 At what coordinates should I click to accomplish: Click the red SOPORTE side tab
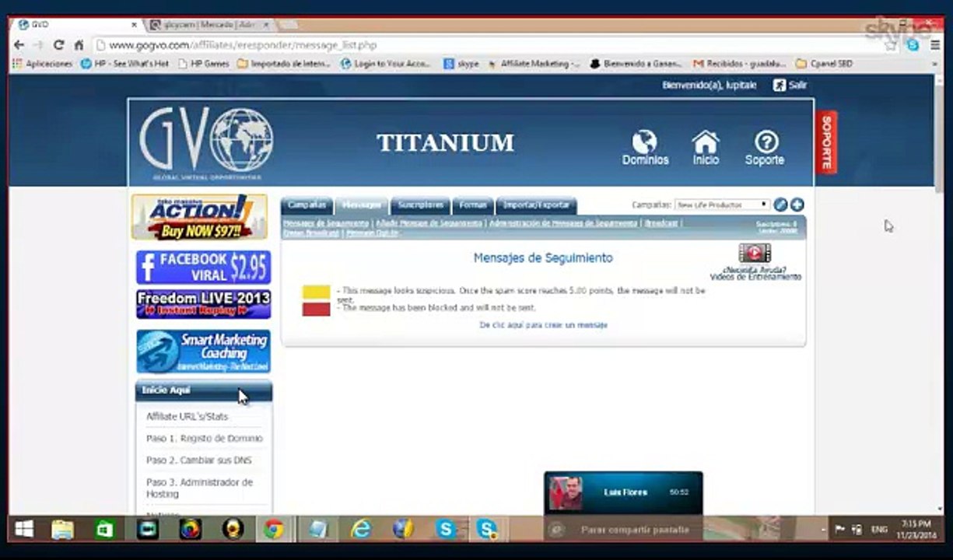click(x=826, y=142)
